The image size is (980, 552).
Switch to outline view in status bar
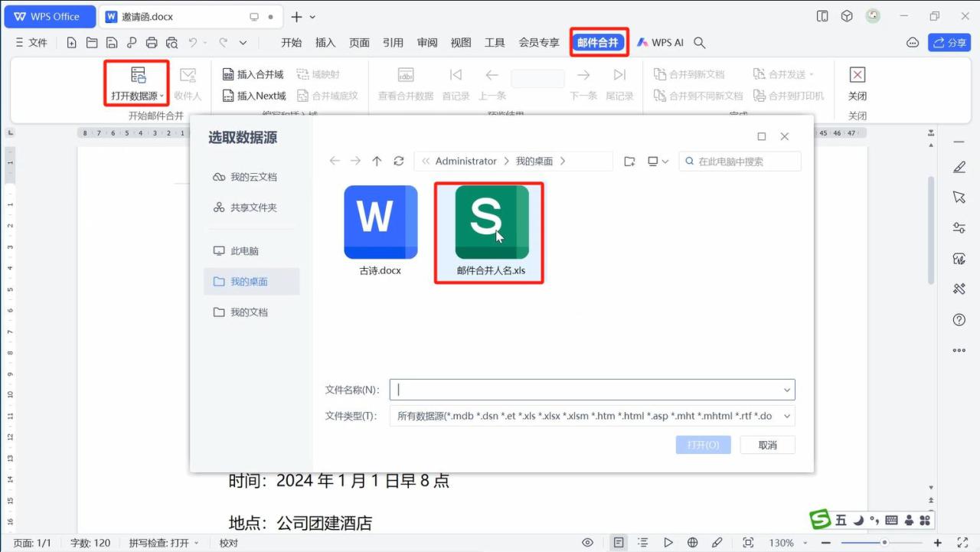click(643, 543)
